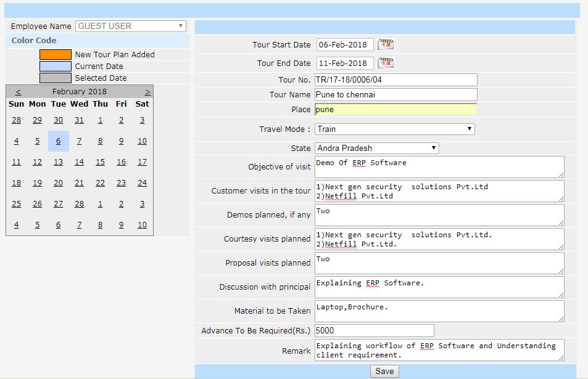The image size is (588, 379).
Task: Click the gray Selected Date color swatch
Action: [x=56, y=78]
